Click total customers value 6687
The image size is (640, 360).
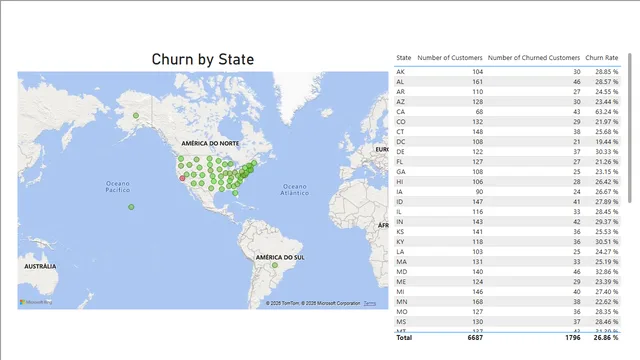(x=475, y=338)
